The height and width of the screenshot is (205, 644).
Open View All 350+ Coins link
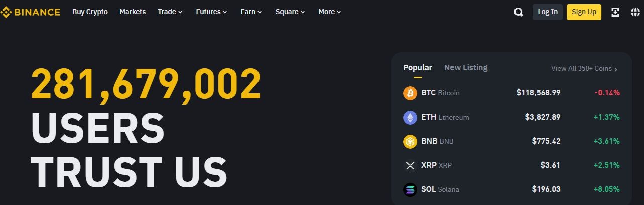(584, 69)
